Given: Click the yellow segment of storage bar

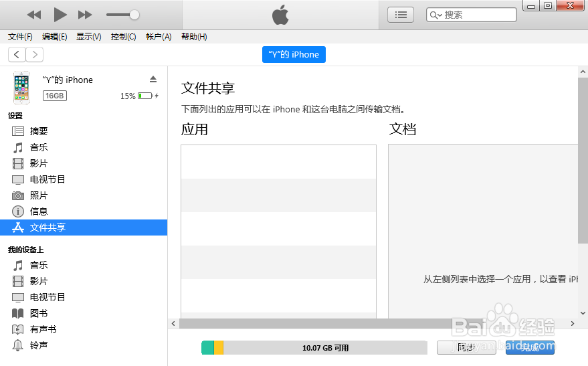Looking at the screenshot, I should point(219,348).
